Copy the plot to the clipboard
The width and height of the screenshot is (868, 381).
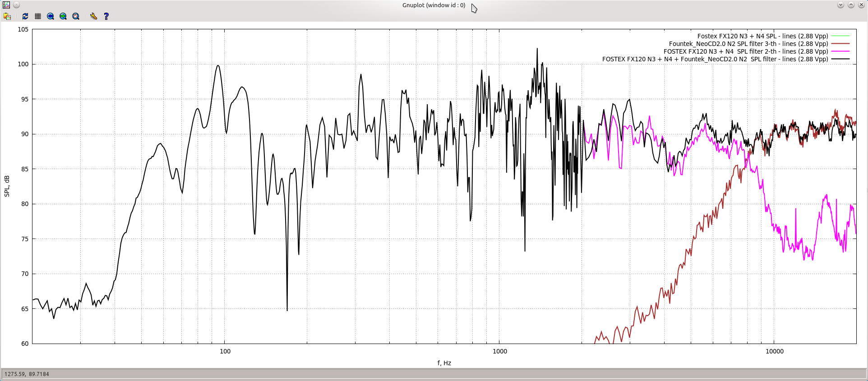[7, 16]
